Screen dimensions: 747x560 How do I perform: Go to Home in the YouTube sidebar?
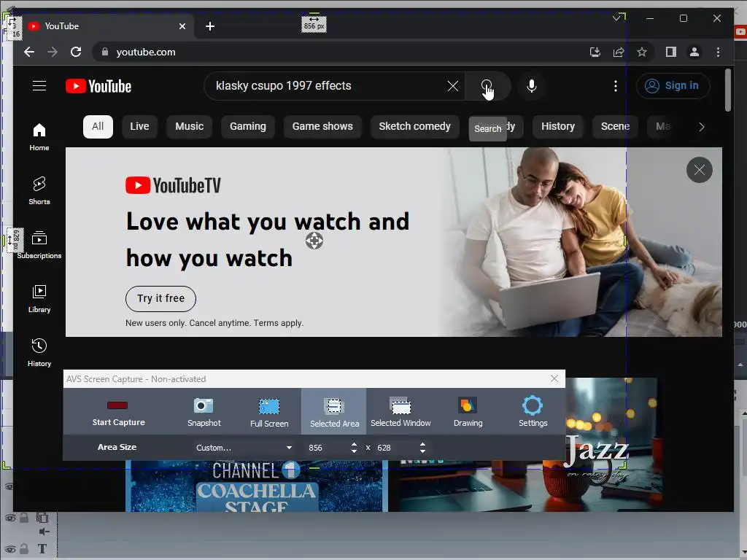(x=39, y=136)
